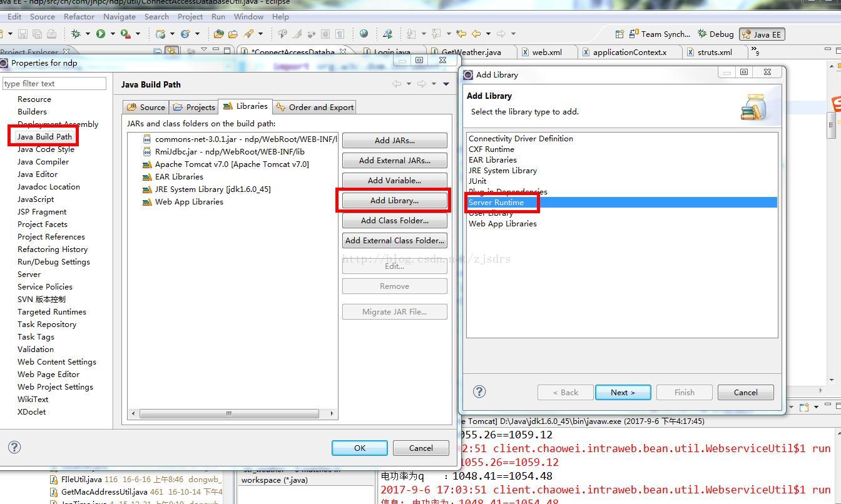The width and height of the screenshot is (841, 504).
Task: Click the web browser globe icon in the toolbar
Action: coord(364,34)
